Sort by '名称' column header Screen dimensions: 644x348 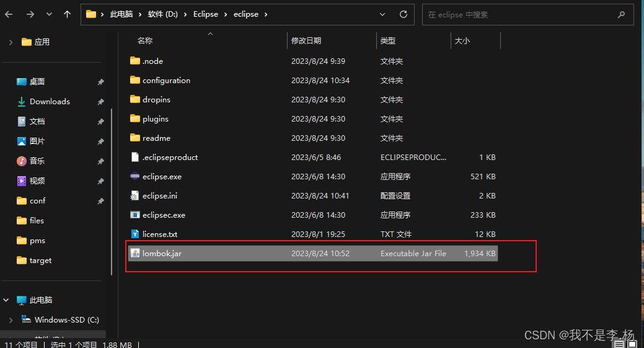tap(145, 41)
